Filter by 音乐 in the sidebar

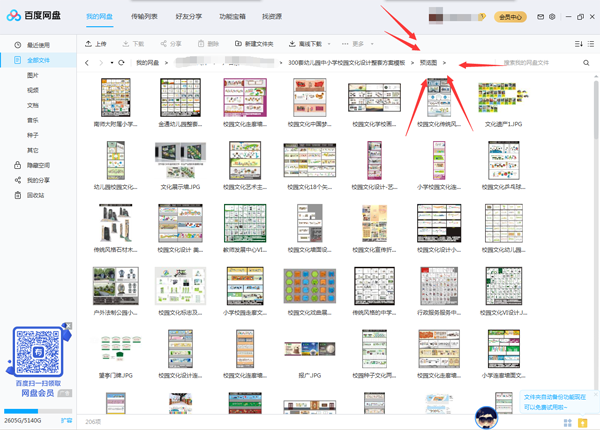33,120
